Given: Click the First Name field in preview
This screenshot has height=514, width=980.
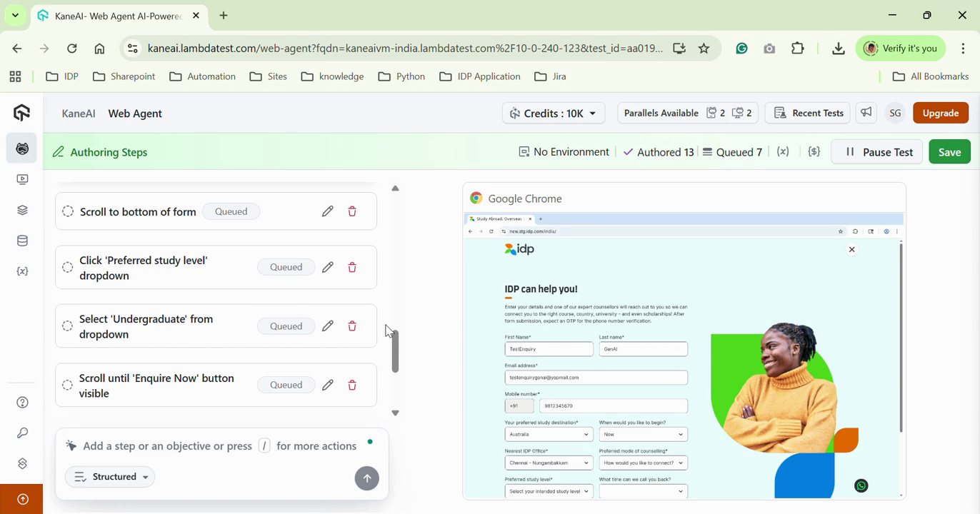Looking at the screenshot, I should [549, 349].
